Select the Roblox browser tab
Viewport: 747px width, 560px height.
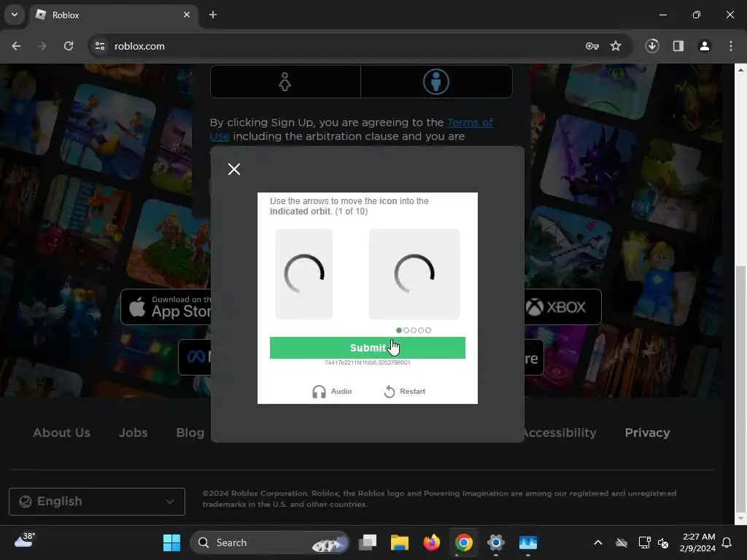point(115,15)
